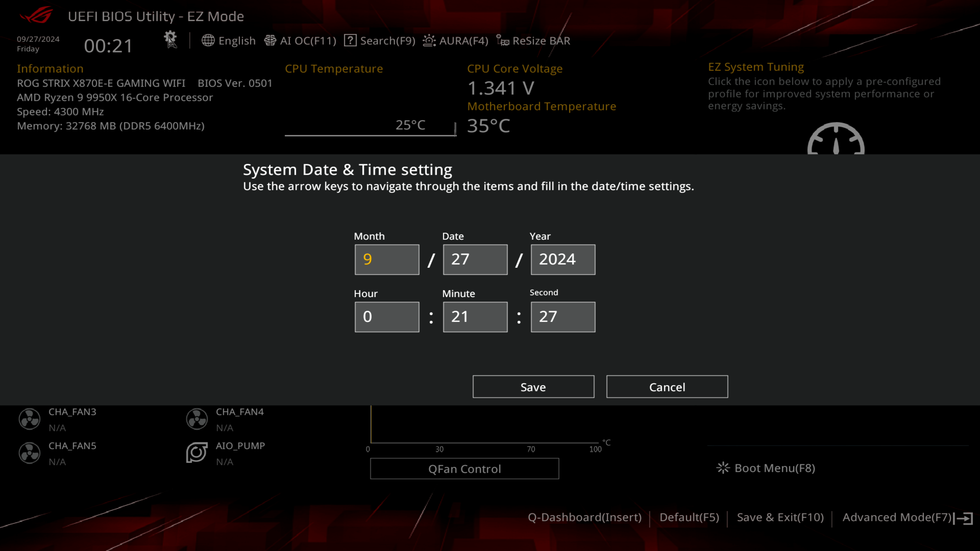This screenshot has width=980, height=551.
Task: Click Cancel to discard changes
Action: (666, 386)
